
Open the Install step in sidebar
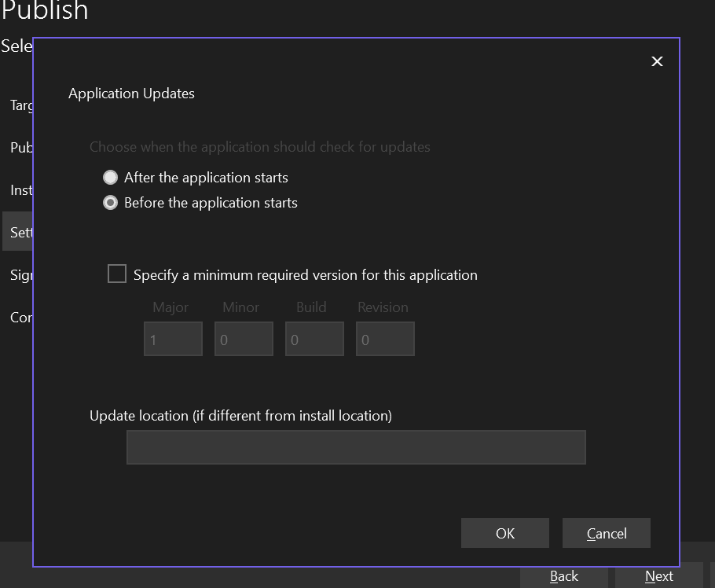21,189
